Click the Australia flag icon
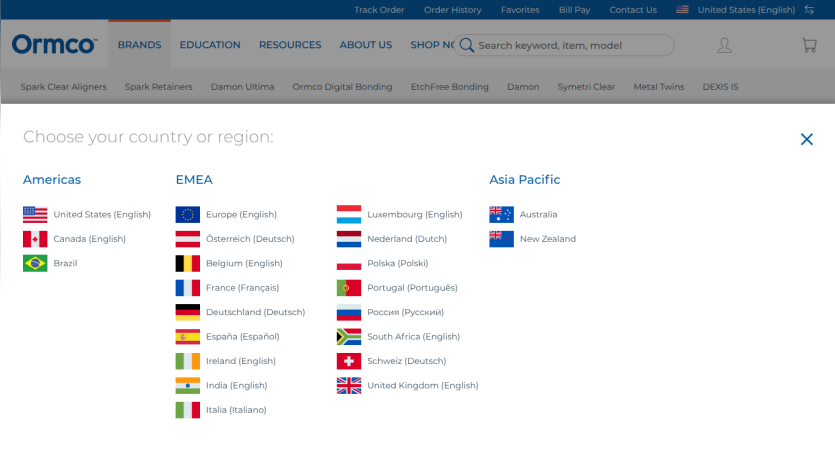835x469 pixels. (502, 215)
